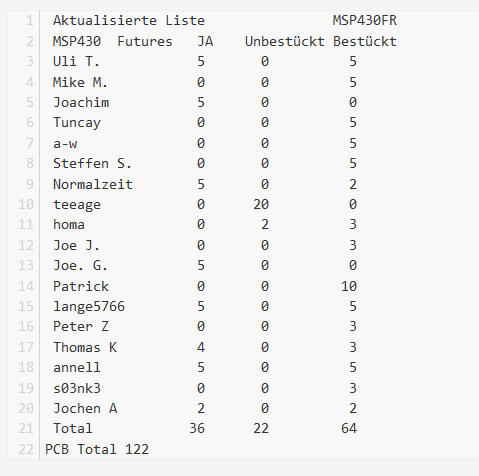The height and width of the screenshot is (476, 479).
Task: Click on the "Joachim" row name
Action: (81, 102)
